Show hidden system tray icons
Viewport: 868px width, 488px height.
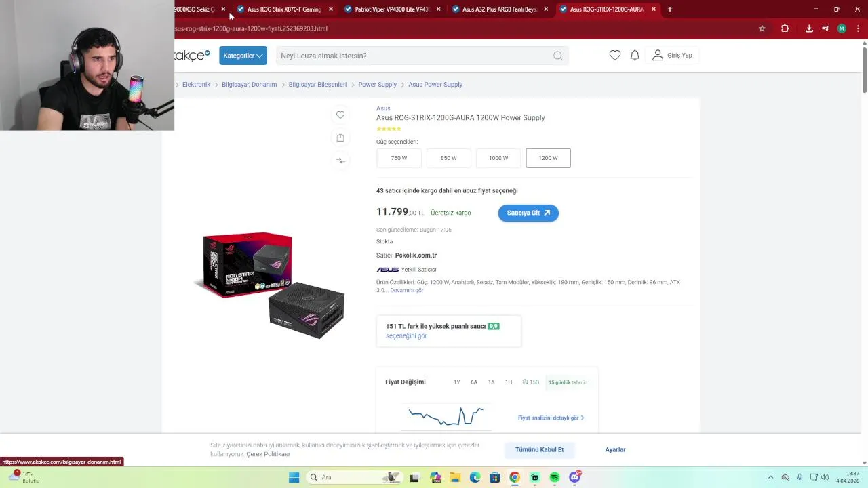click(770, 477)
